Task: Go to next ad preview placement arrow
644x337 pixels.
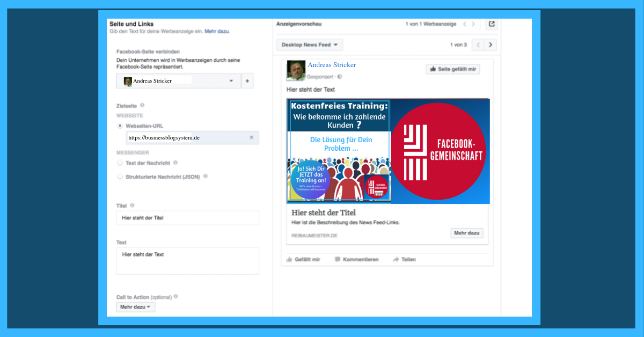Action: (491, 45)
